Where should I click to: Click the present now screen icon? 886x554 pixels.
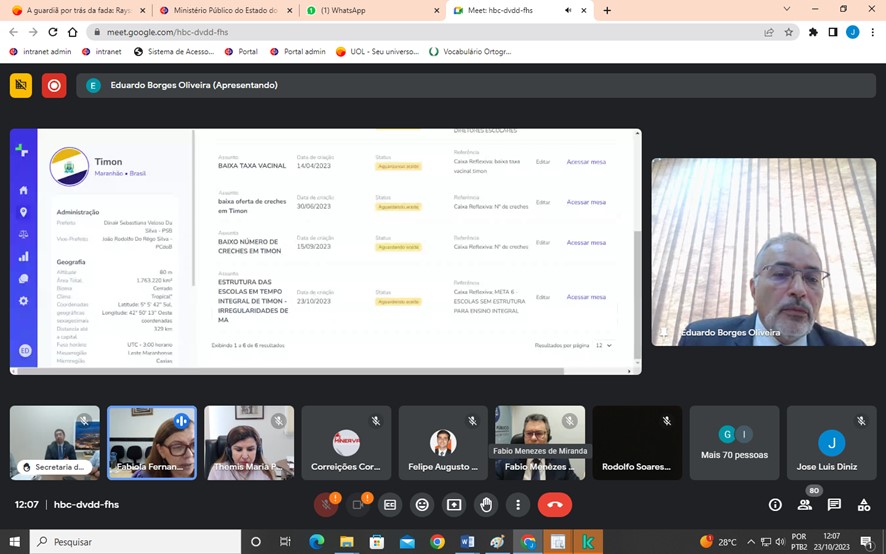(454, 505)
